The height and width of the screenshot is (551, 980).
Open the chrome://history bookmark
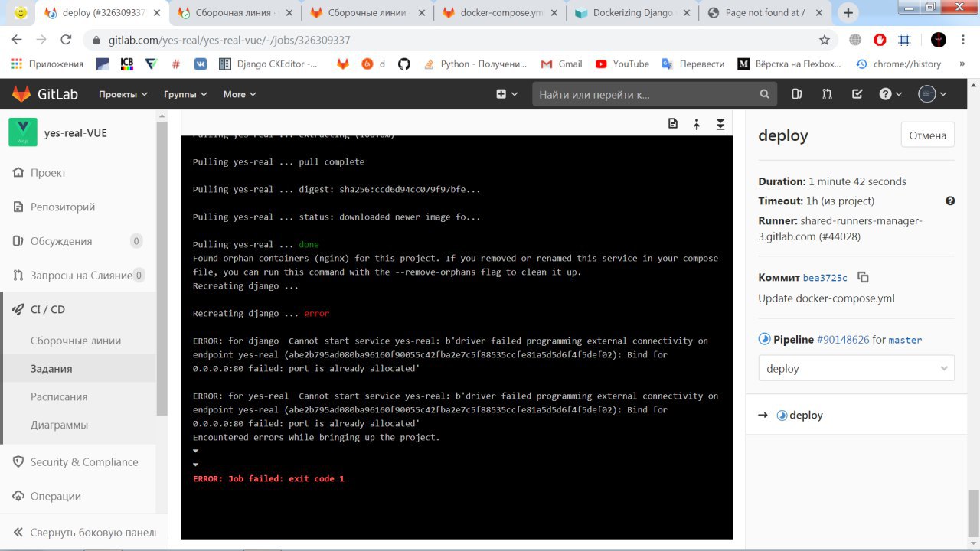tap(898, 64)
